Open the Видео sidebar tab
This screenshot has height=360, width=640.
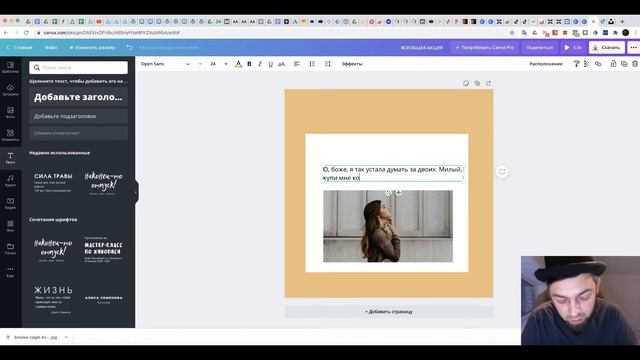[11, 203]
